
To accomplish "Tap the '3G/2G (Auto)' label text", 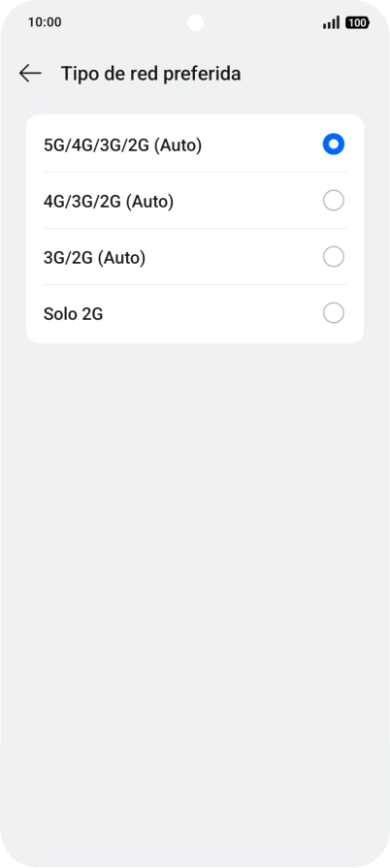I will tap(94, 258).
